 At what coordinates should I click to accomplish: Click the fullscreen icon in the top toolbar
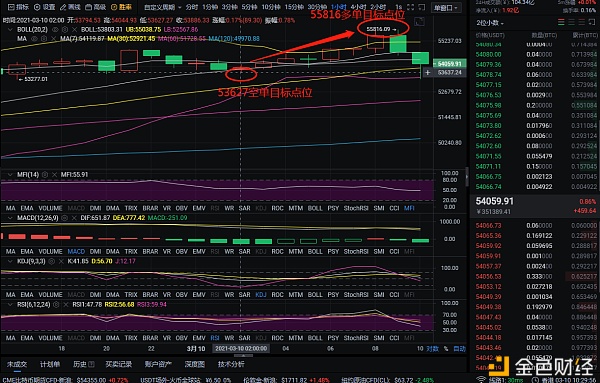(411, 7)
